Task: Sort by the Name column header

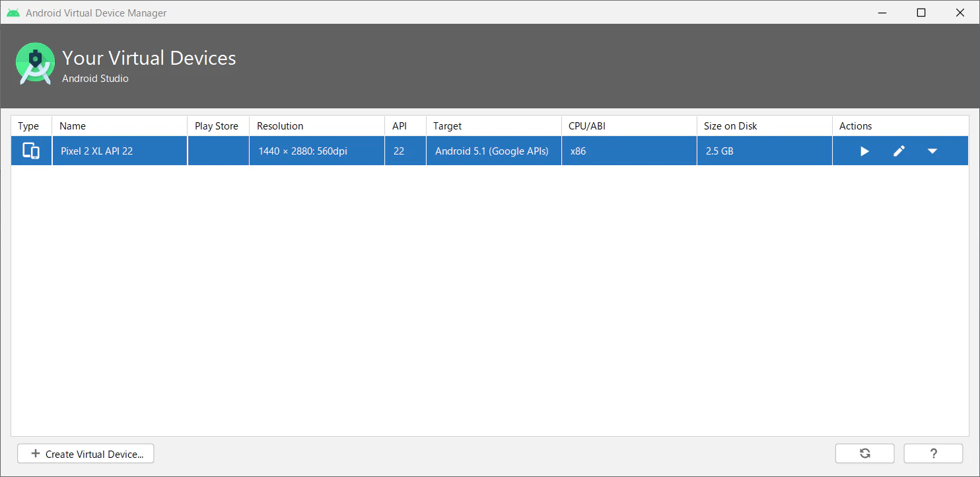Action: (120, 126)
